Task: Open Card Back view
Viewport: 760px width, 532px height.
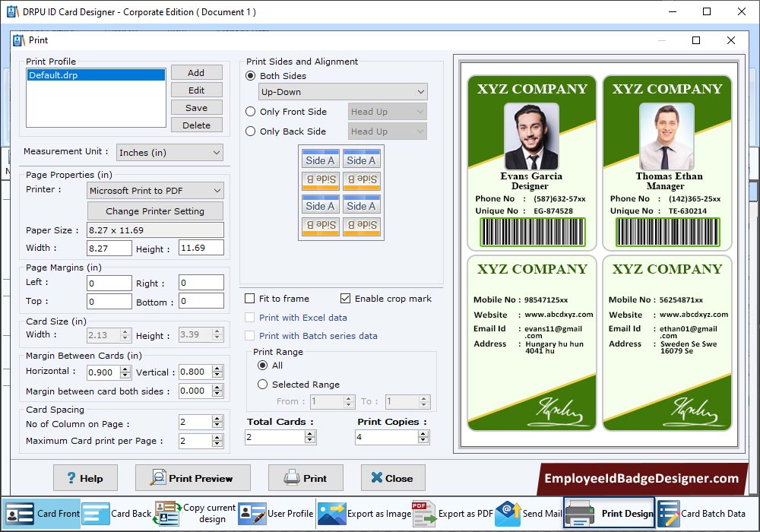Action: [x=117, y=514]
